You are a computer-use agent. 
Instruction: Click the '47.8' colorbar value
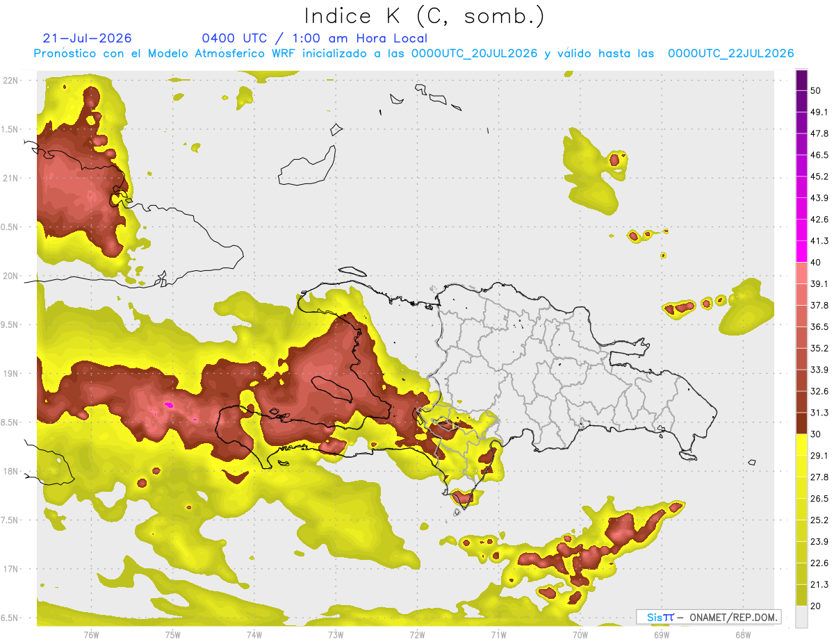tap(819, 133)
